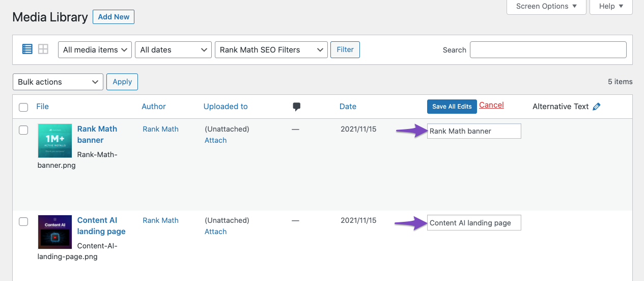The height and width of the screenshot is (281, 644).
Task: Click Rank Math author in banner row
Action: (x=160, y=129)
